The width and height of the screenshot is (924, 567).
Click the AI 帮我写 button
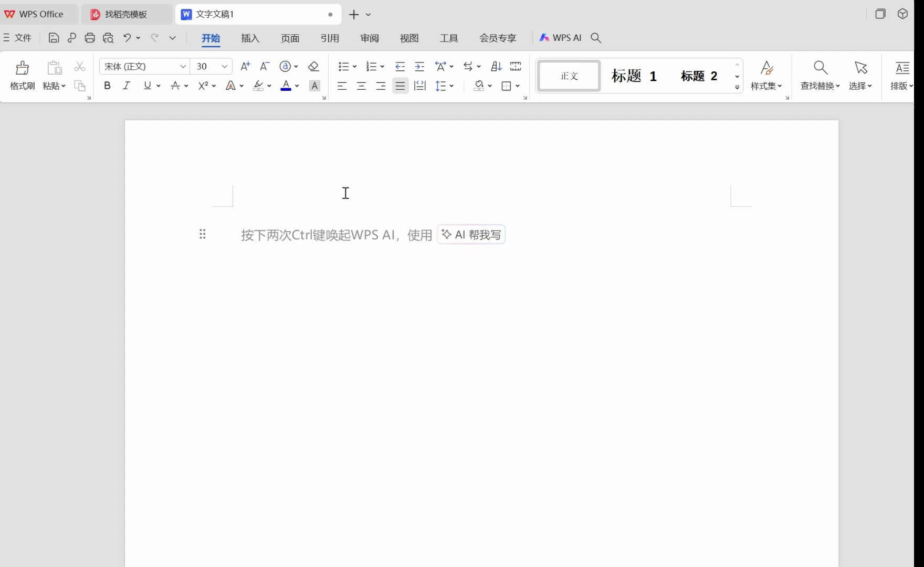coord(470,234)
